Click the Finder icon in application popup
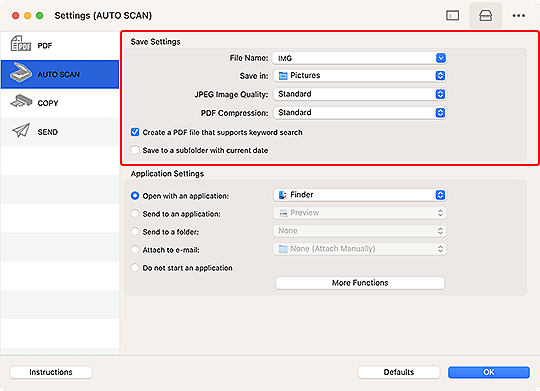The height and width of the screenshot is (391, 540). [x=283, y=195]
